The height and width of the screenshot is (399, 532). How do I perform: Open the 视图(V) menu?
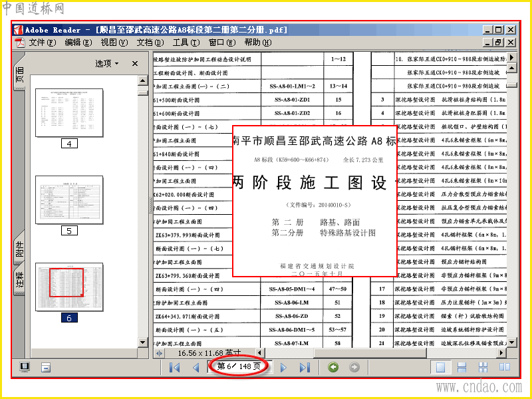[x=114, y=43]
